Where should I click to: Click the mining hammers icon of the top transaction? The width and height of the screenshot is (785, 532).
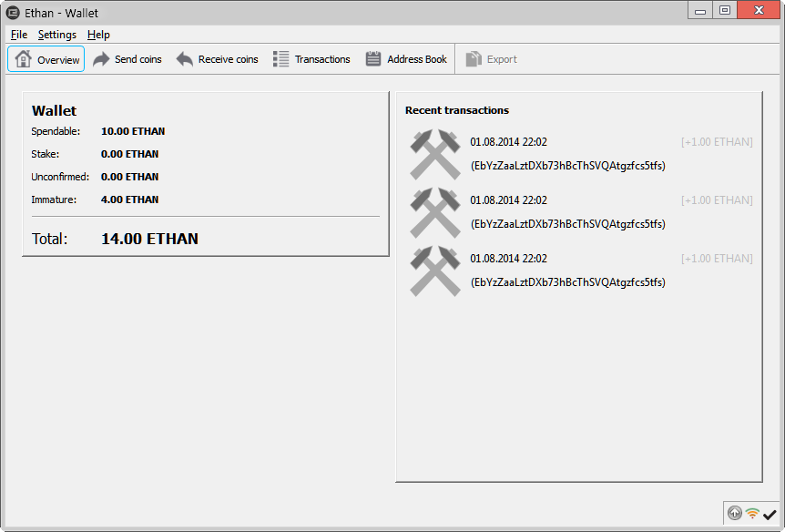coord(435,154)
